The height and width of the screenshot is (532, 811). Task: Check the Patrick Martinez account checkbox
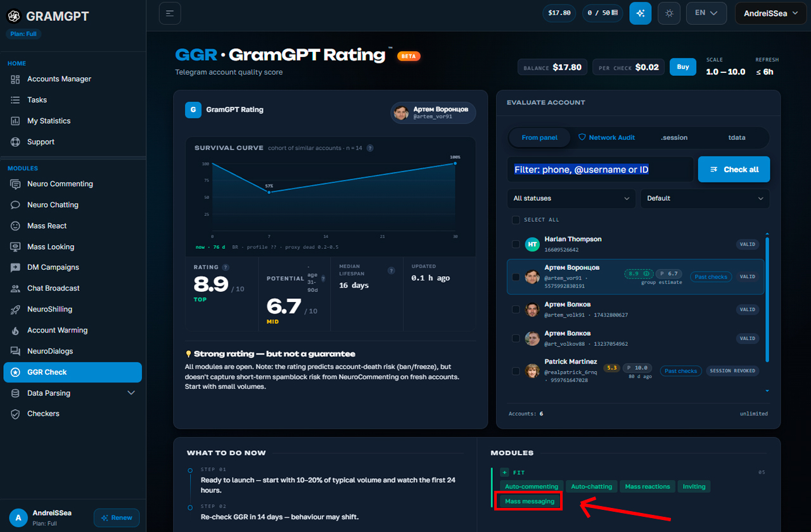516,370
